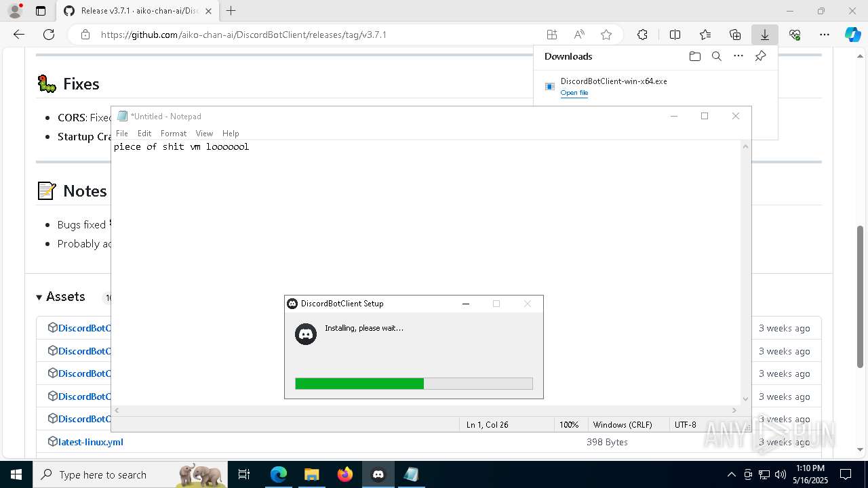868x488 pixels.
Task: Open Notepad Help menu
Action: click(x=231, y=134)
